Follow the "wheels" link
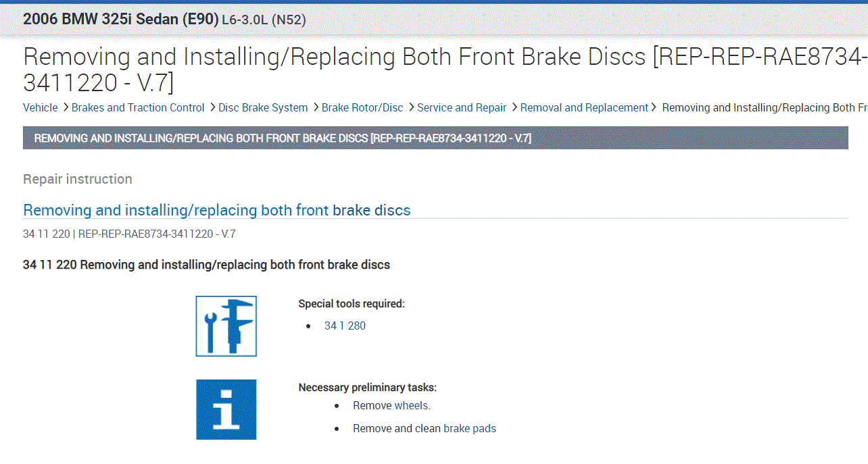The width and height of the screenshot is (868, 464). click(412, 405)
